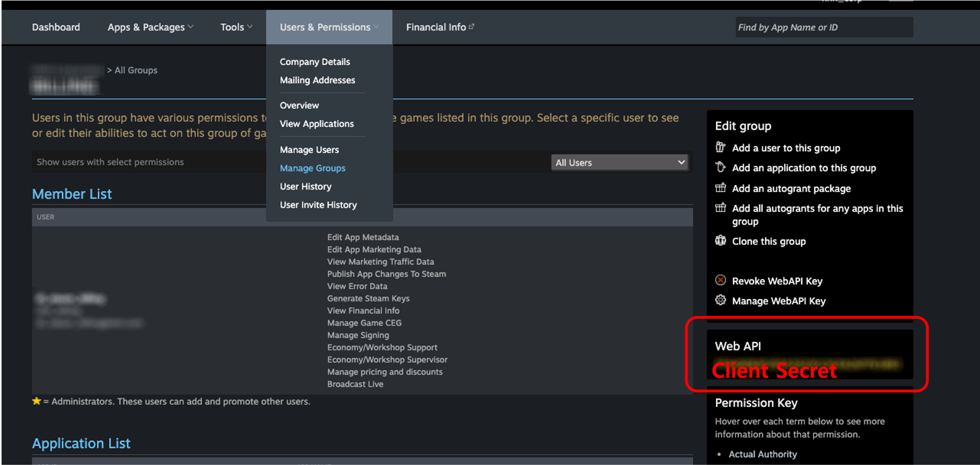This screenshot has height=465, width=980.
Task: Click Manage pricing and discounts permission
Action: pos(384,372)
